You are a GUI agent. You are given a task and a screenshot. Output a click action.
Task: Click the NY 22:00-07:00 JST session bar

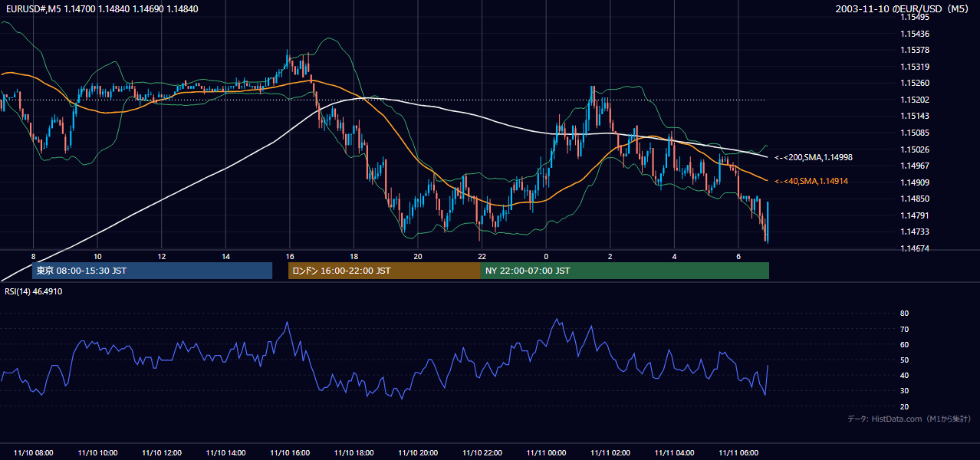coord(625,271)
